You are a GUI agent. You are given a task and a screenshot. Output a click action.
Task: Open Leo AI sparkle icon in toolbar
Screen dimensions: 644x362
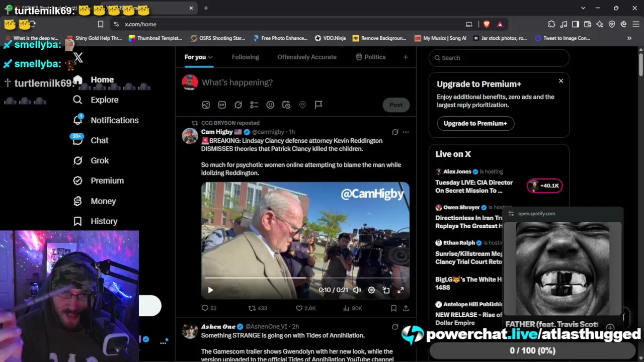click(x=600, y=24)
